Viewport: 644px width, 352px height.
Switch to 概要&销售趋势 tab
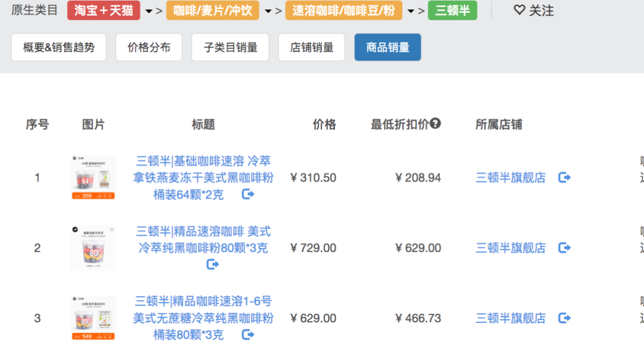(x=58, y=47)
